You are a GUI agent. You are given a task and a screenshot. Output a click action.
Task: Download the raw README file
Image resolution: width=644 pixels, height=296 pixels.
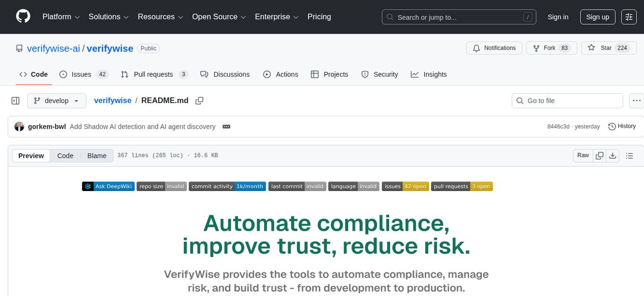click(613, 155)
